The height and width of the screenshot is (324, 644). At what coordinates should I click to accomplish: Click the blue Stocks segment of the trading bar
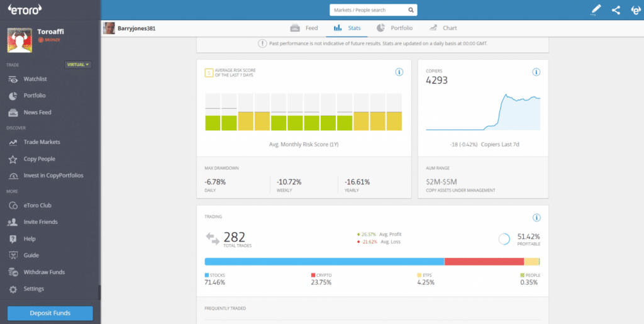pos(325,262)
